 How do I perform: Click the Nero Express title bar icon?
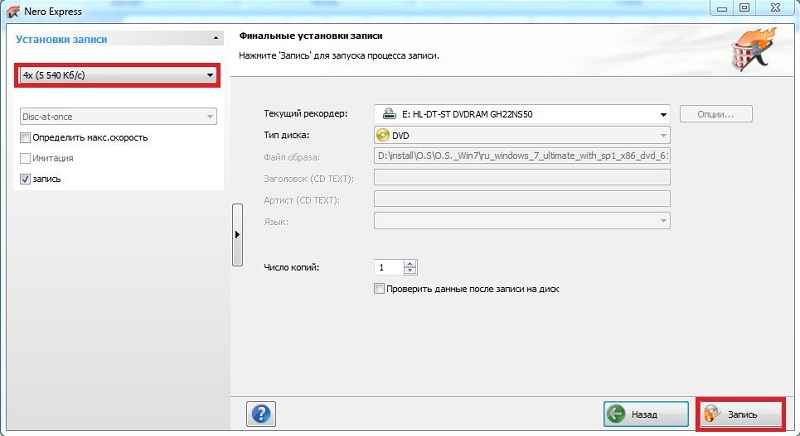tap(12, 10)
